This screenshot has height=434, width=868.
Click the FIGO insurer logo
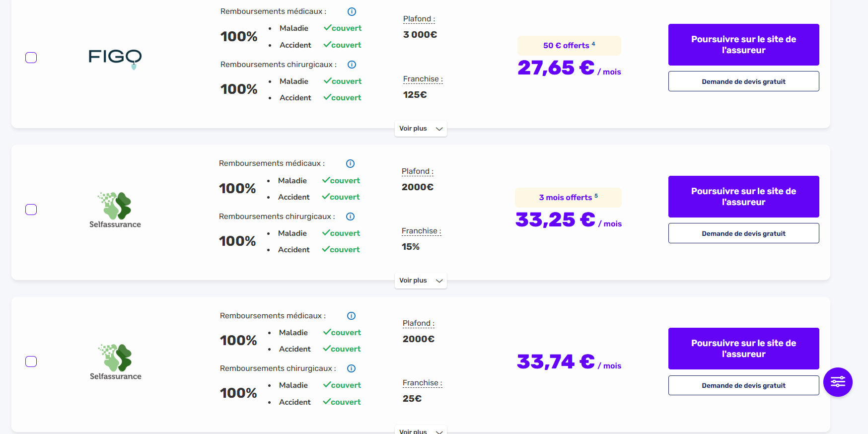(x=115, y=58)
